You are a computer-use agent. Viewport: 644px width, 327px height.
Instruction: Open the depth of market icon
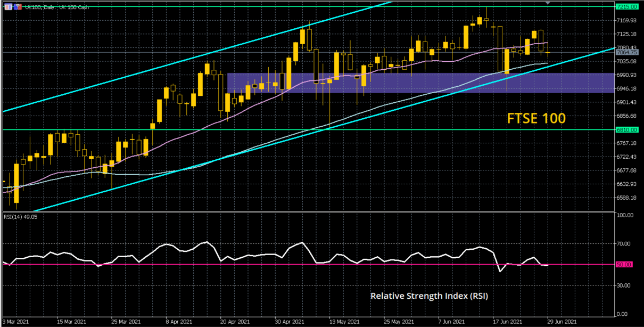tap(18, 6)
